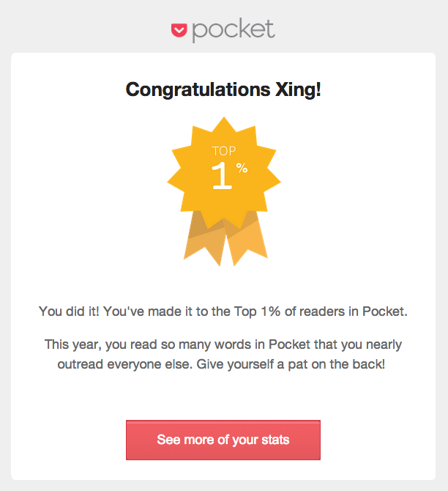448x491 pixels.
Task: Click the TOP label on the badge
Action: (224, 151)
